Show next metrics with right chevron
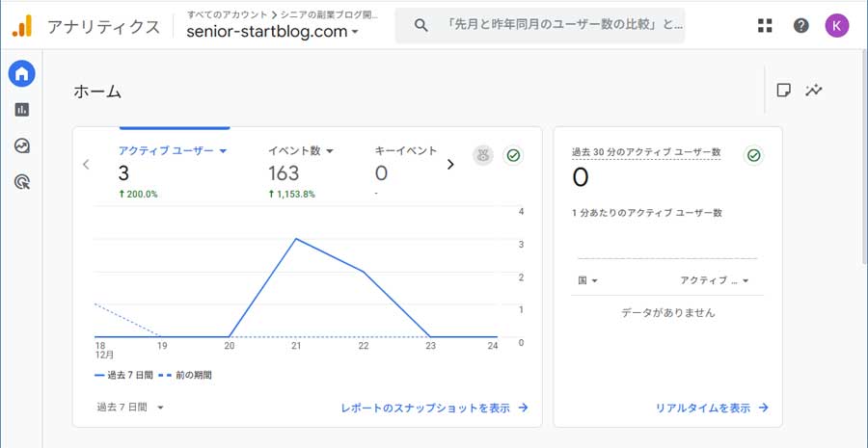Viewport: 868px width, 448px height. (450, 164)
